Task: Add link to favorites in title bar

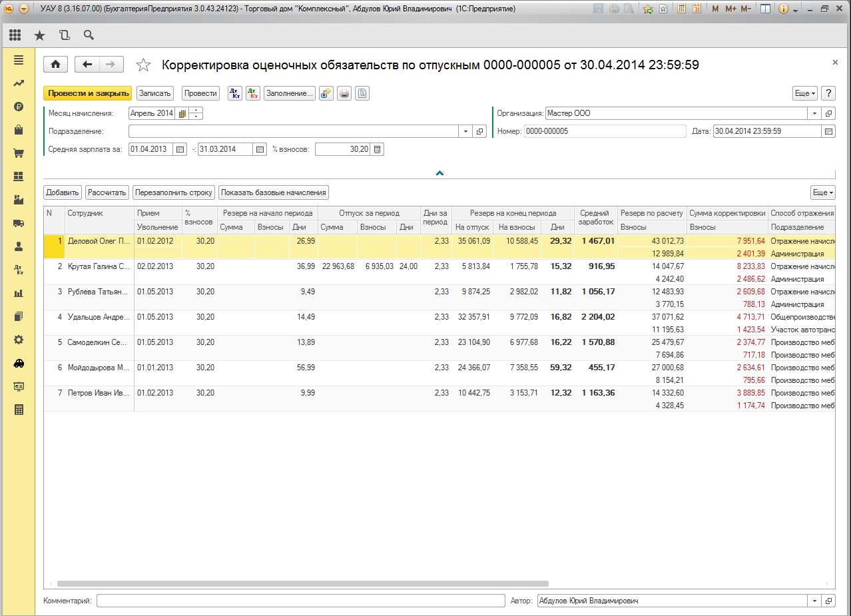Action: (x=648, y=9)
